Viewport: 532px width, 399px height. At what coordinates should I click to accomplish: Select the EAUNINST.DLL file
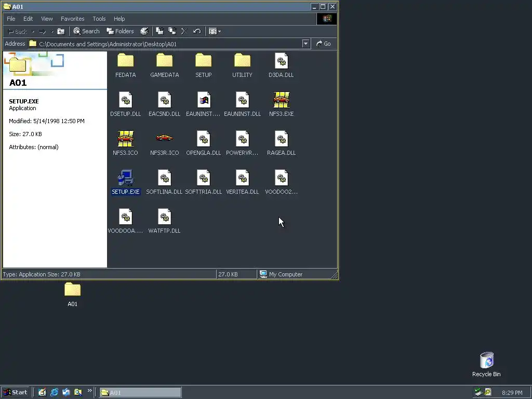[x=242, y=104]
